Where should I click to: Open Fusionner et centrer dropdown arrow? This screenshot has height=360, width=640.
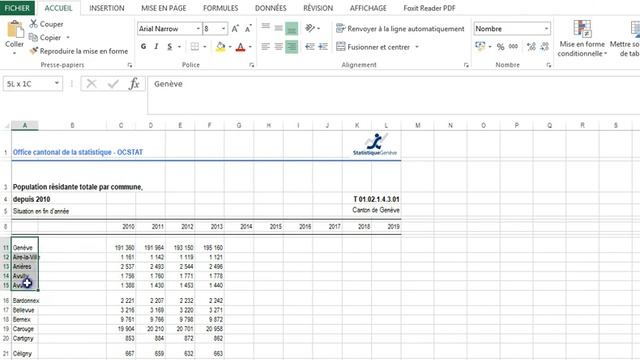click(x=417, y=47)
